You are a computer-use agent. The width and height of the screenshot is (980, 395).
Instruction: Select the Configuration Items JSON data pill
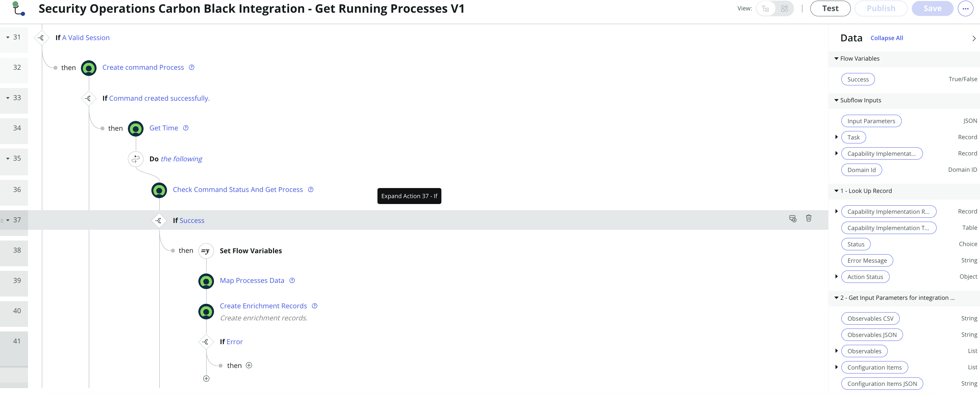coord(882,384)
